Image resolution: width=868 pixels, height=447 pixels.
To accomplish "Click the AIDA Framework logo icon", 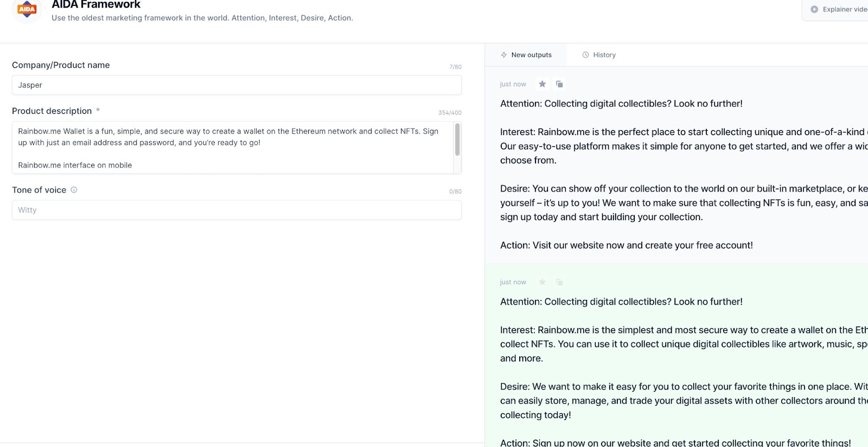I will click(27, 9).
